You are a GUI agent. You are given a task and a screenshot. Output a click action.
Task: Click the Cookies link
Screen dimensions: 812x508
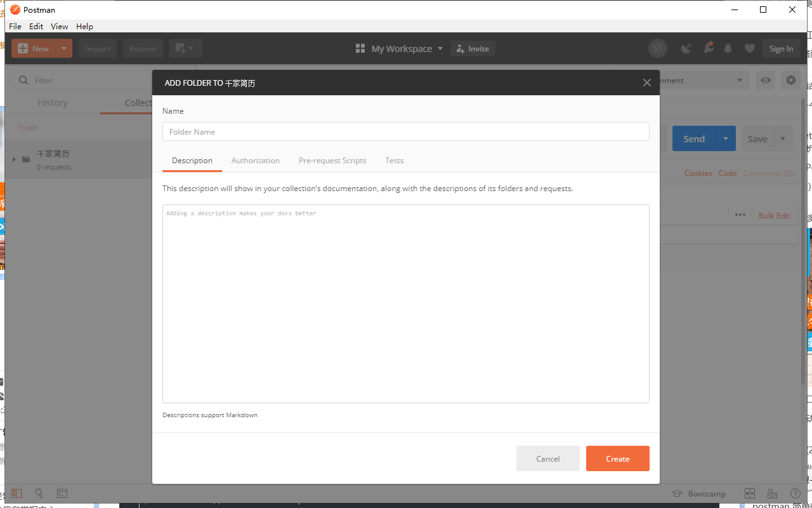(698, 173)
